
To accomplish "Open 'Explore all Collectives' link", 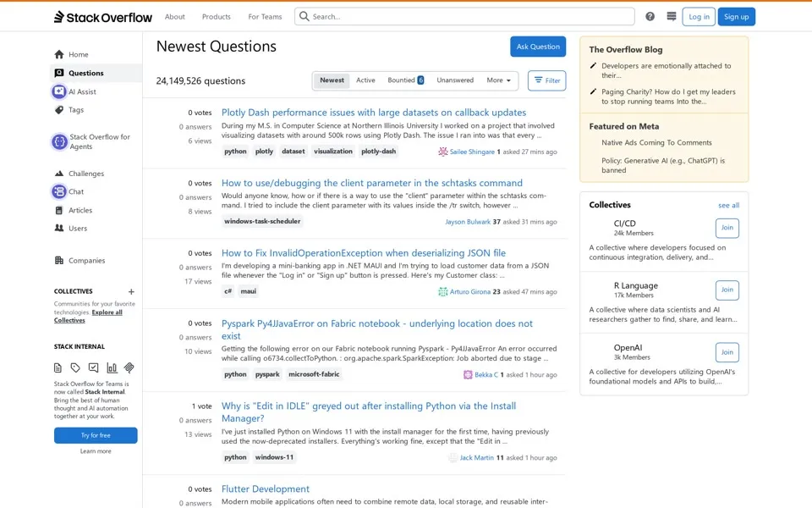I will pos(89,316).
